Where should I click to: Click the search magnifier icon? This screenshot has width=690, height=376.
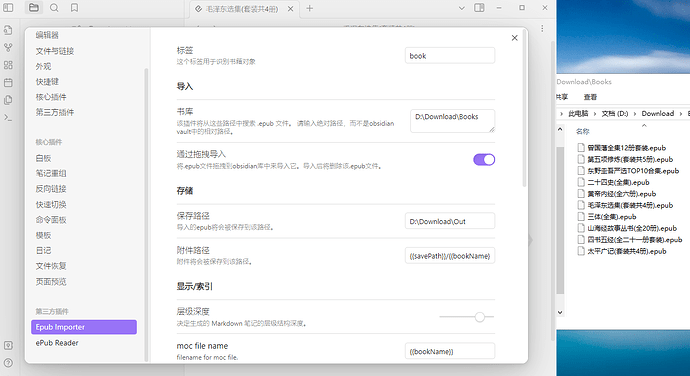click(x=54, y=8)
